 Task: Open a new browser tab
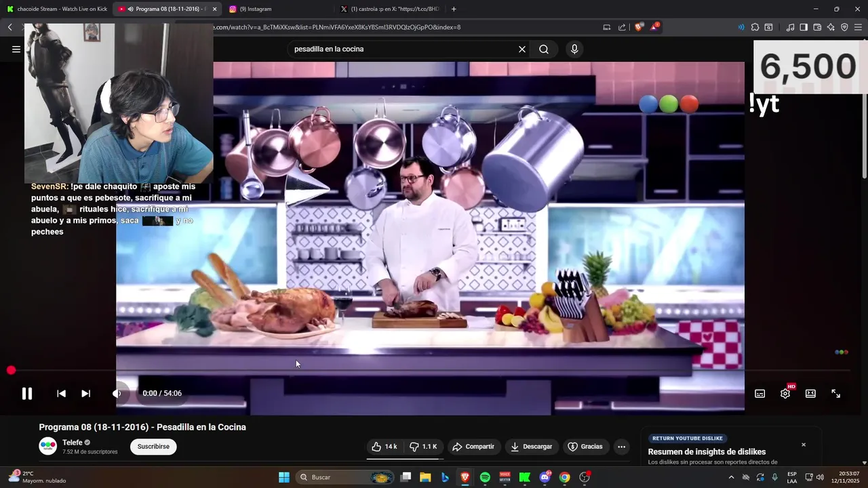click(x=454, y=9)
